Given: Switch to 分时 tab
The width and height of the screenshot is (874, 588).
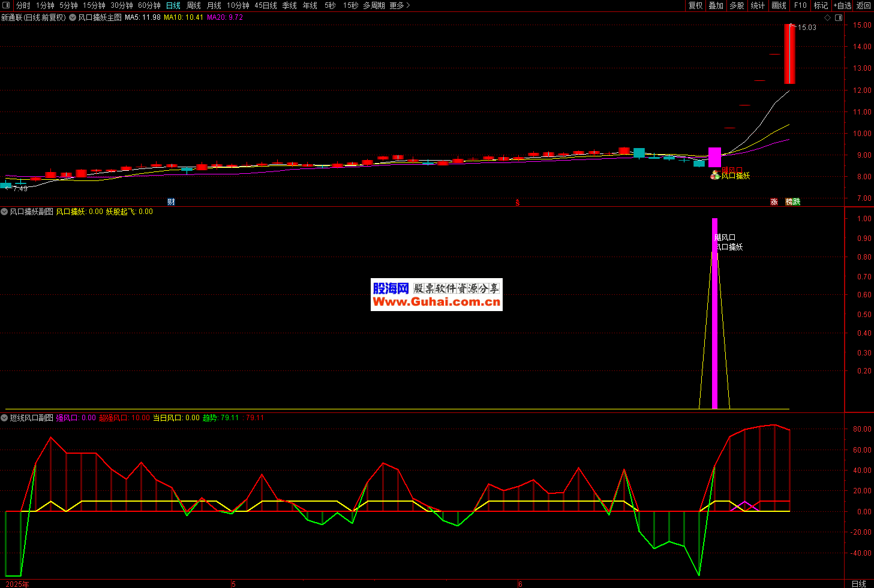Looking at the screenshot, I should click(23, 5).
